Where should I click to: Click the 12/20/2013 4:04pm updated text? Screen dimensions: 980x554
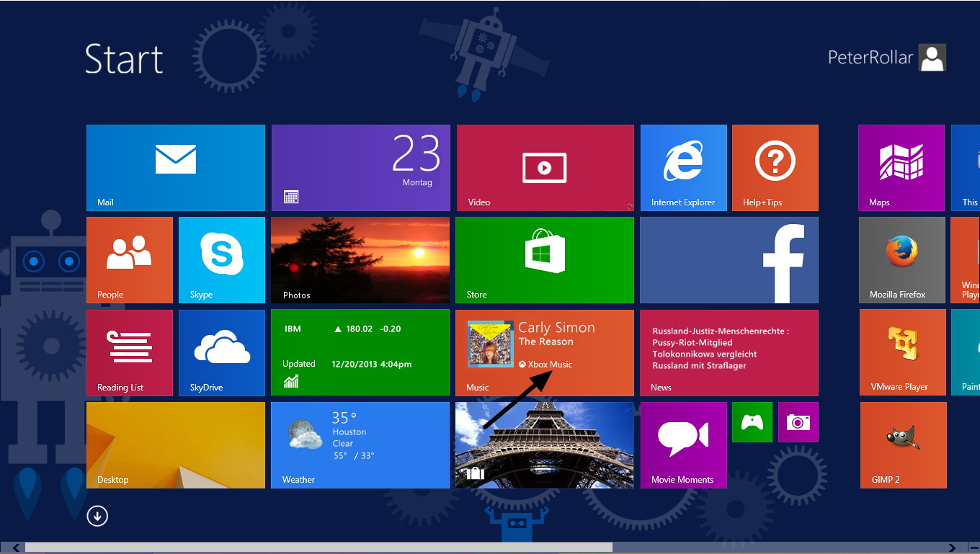tap(371, 364)
